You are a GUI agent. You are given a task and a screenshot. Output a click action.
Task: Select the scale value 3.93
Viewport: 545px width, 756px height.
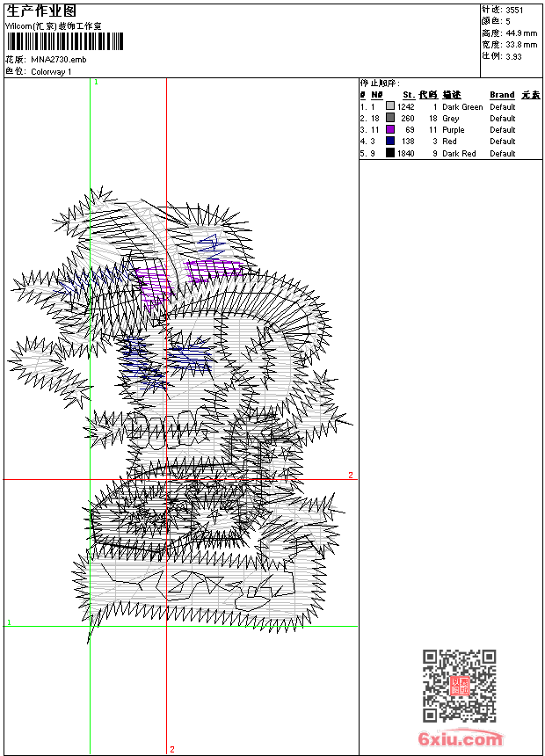click(x=513, y=56)
